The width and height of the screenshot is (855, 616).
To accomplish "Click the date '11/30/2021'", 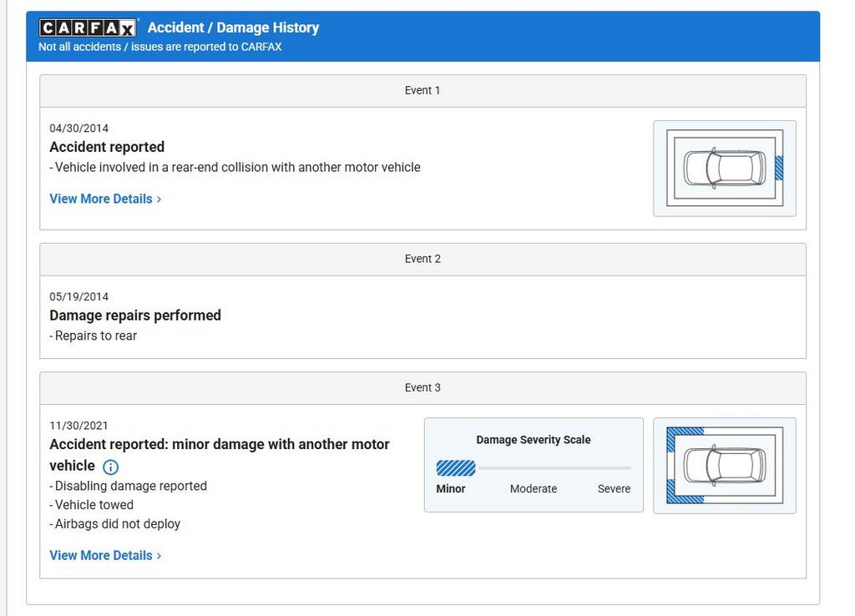I will (x=79, y=425).
